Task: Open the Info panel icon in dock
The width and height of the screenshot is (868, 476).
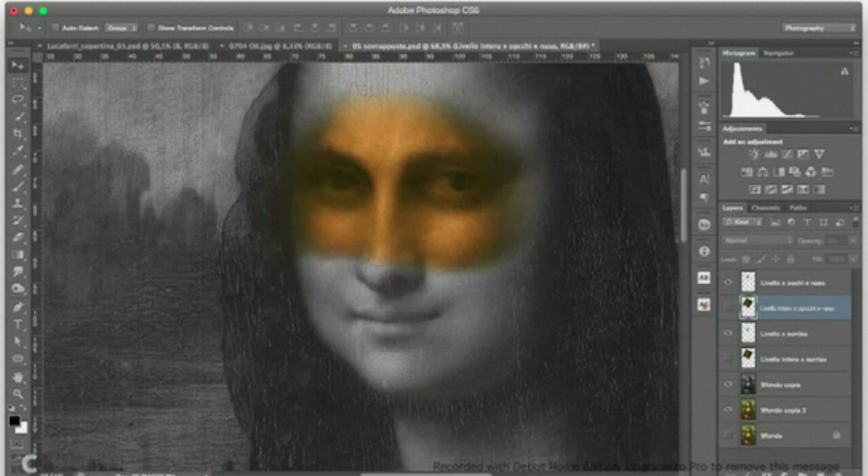Action: (x=704, y=251)
